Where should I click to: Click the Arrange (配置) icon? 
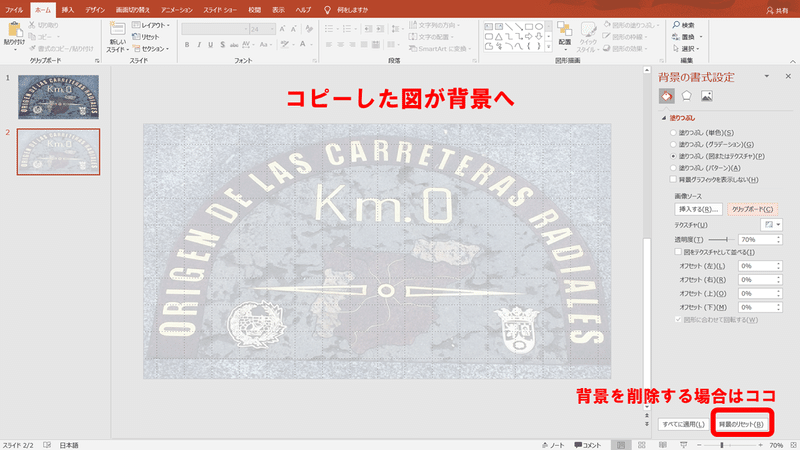tap(564, 30)
